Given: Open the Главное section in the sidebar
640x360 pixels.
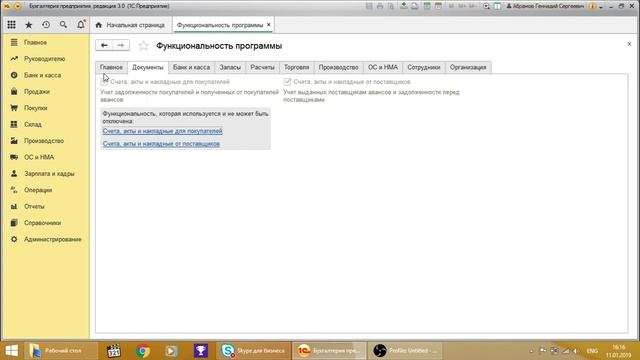Looking at the screenshot, I should (x=45, y=42).
